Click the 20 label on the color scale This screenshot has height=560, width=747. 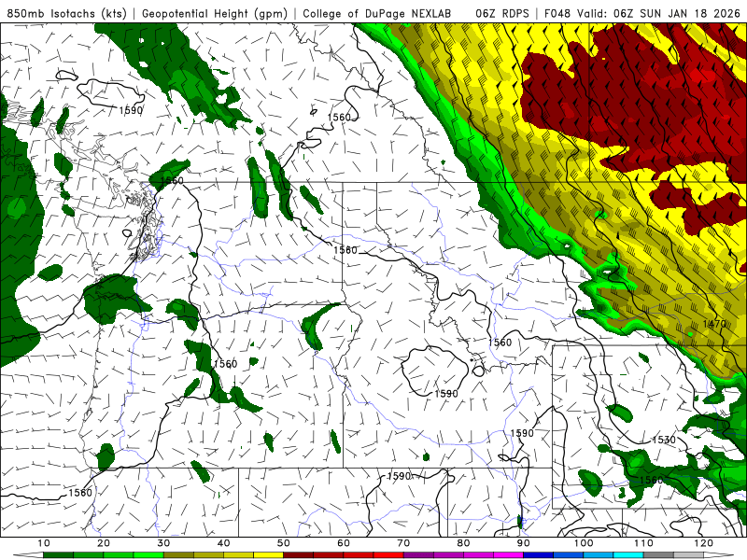coord(104,543)
